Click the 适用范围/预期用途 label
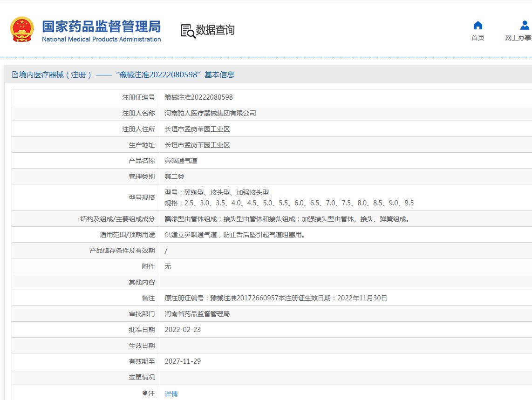 (127, 235)
